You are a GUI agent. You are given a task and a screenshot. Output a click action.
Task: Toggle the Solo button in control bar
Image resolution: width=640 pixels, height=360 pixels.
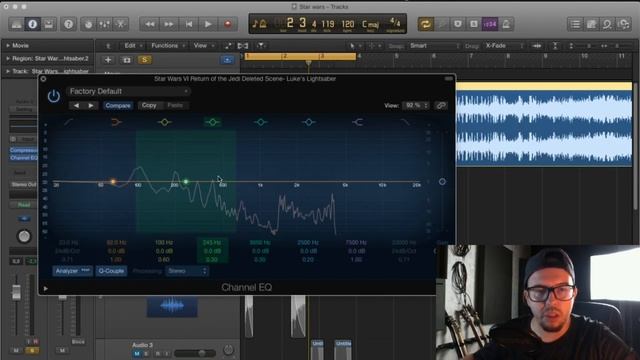[x=474, y=24]
